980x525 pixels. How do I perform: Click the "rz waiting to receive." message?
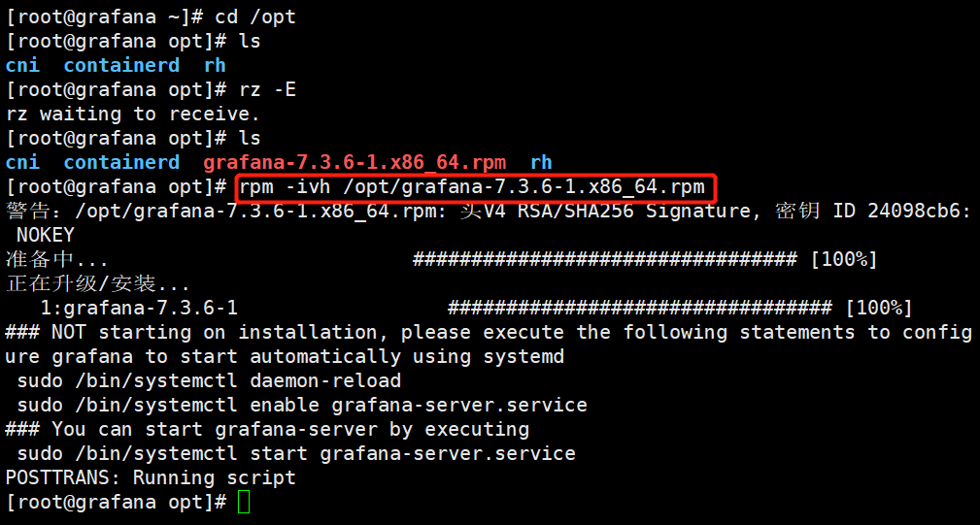click(133, 114)
